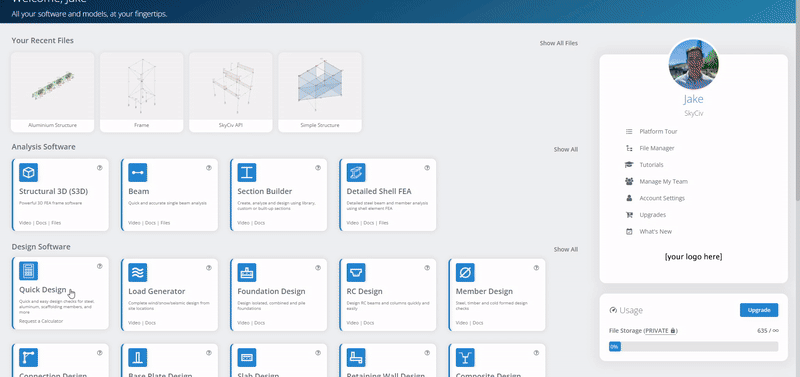The height and width of the screenshot is (377, 800).
Task: Click Show All Files link
Action: click(559, 43)
